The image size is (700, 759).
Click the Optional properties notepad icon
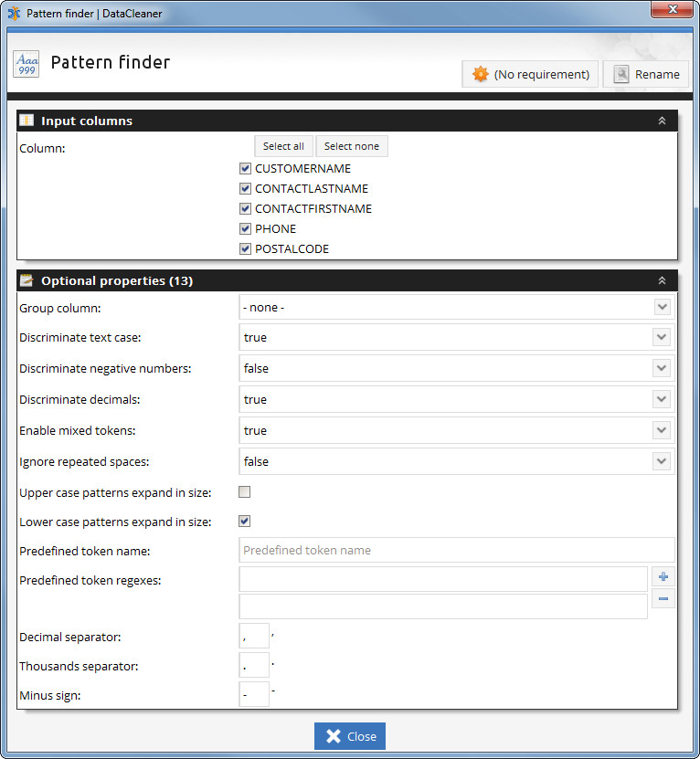pyautogui.click(x=27, y=280)
